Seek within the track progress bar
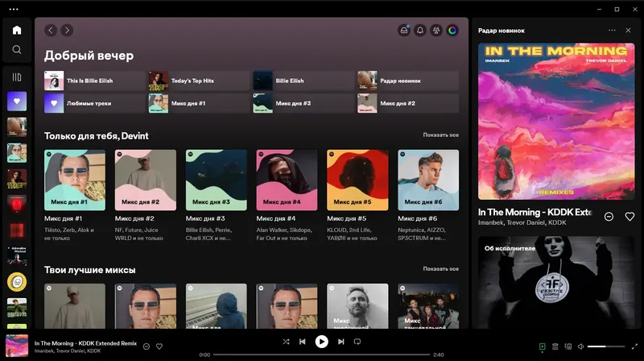This screenshot has height=361, width=644. 321,355
